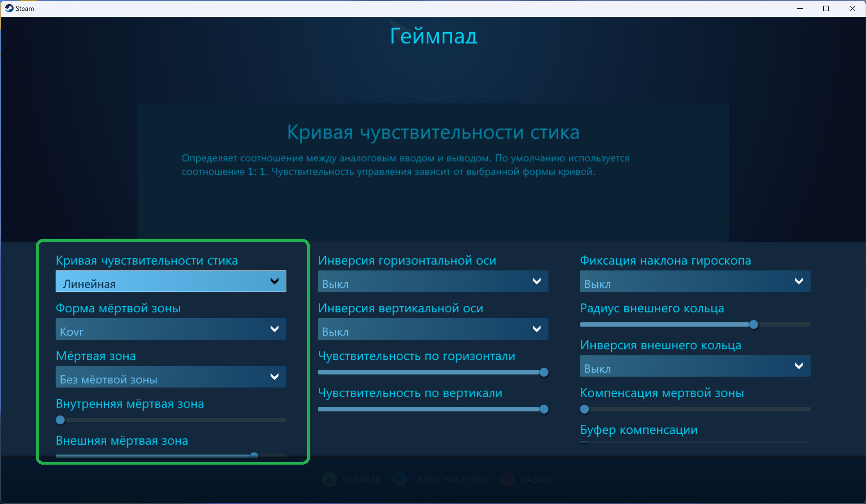Expand the Форма мёртвой зоны dropdown
The width and height of the screenshot is (866, 504).
[x=171, y=329]
